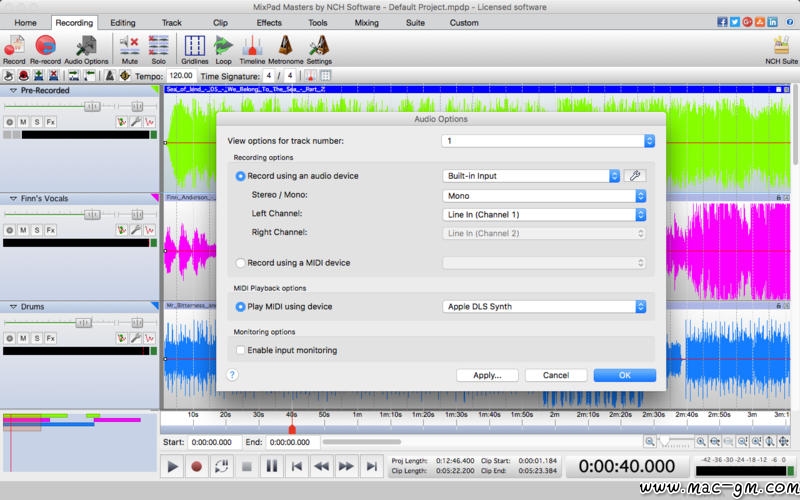The height and width of the screenshot is (500, 800).
Task: Collapse the Finn's Vocals track
Action: point(13,198)
